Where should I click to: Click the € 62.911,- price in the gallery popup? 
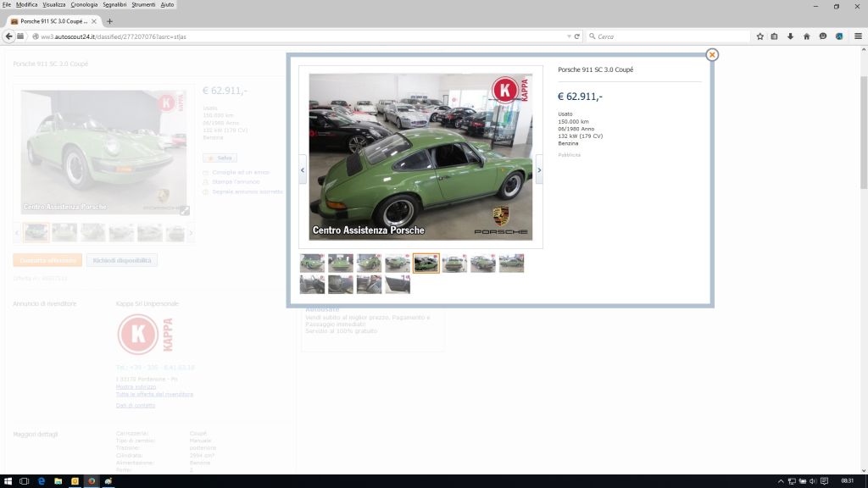tap(580, 97)
